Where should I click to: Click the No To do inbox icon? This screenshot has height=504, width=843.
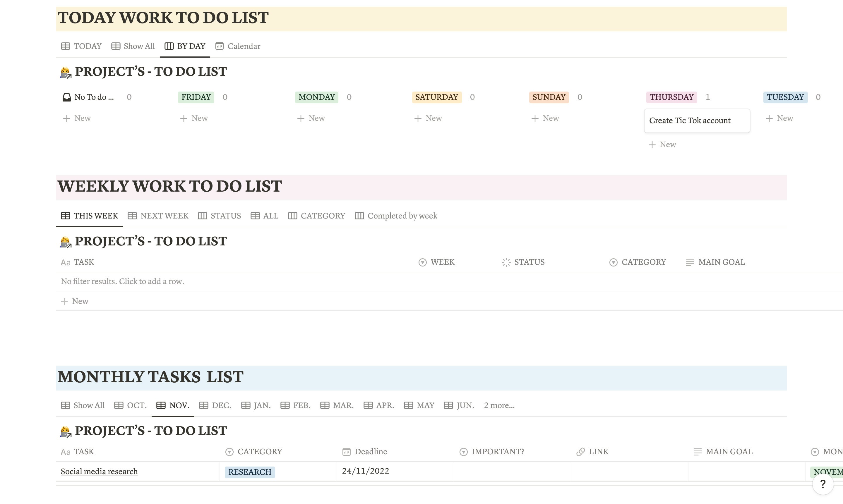coord(67,97)
